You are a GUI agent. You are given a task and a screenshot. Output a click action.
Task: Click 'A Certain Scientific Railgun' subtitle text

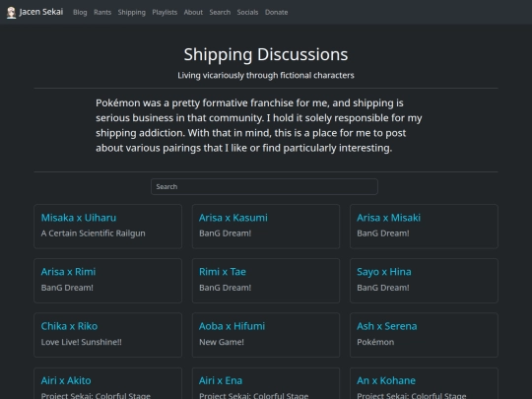[94, 233]
